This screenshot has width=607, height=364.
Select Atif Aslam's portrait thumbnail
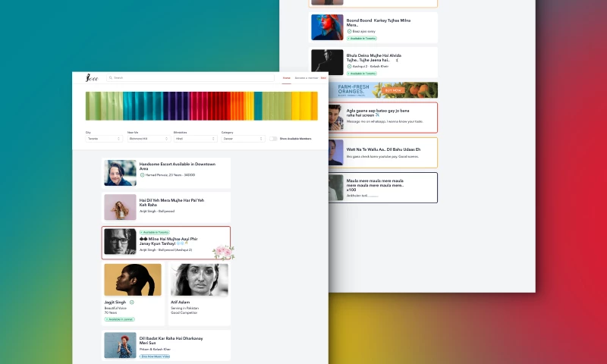pyautogui.click(x=200, y=280)
